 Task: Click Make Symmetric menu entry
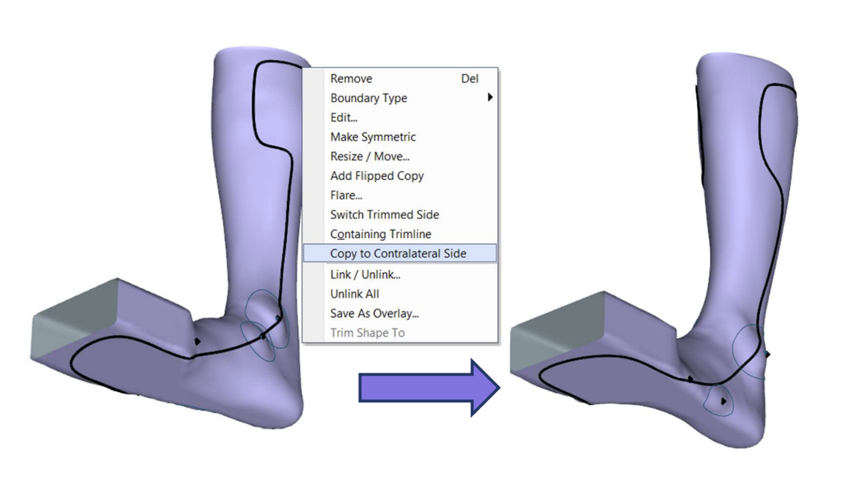coord(372,137)
